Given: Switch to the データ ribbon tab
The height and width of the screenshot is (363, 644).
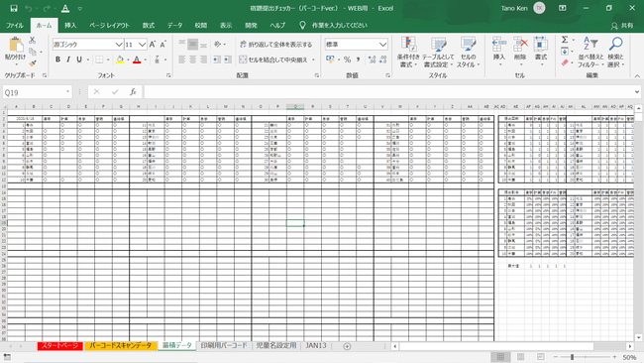Looking at the screenshot, I should (174, 26).
